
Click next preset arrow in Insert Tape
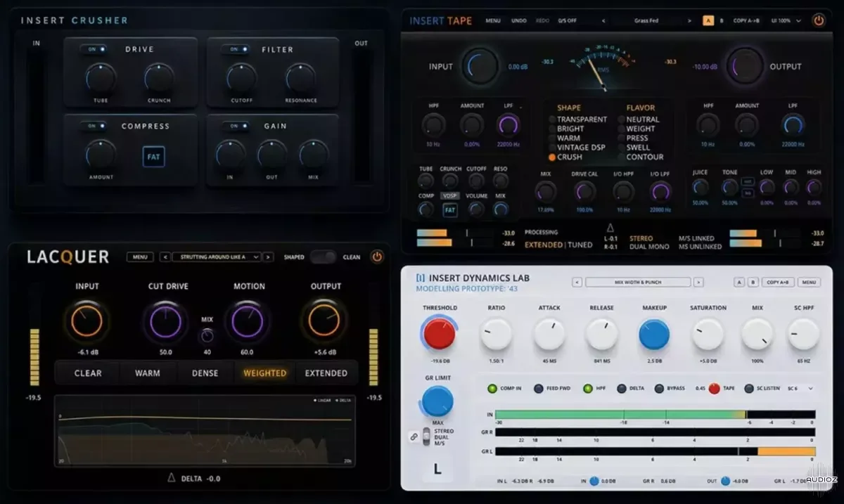(x=689, y=21)
